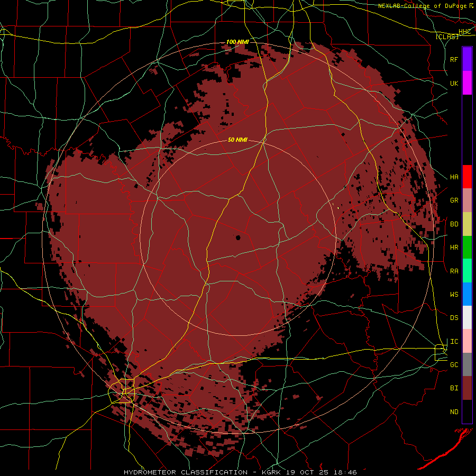
Task: Click the IC legend label
Action: pos(454,341)
